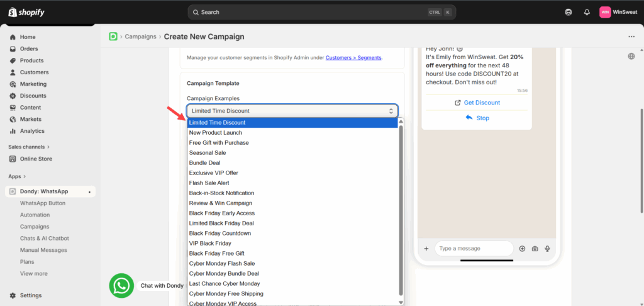
Task: Click the plus icon in phone preview
Action: [426, 249]
